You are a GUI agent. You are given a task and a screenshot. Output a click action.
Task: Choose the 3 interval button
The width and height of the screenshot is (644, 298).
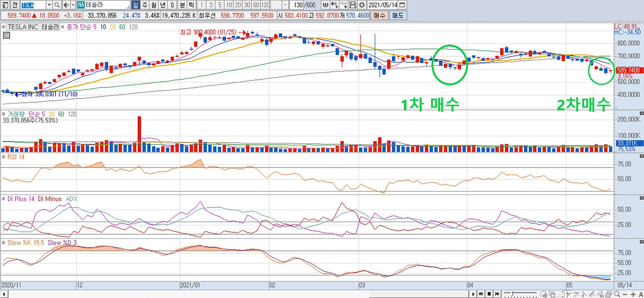point(211,5)
